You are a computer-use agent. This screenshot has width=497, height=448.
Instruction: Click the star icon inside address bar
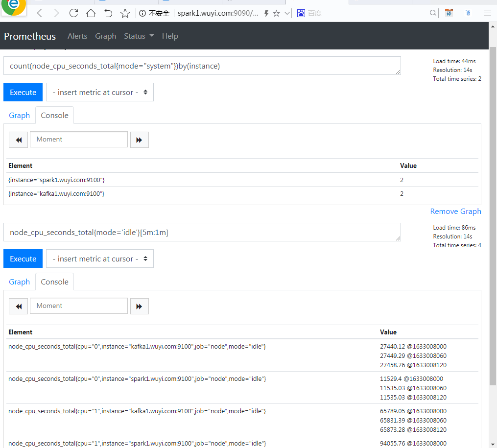pyautogui.click(x=276, y=13)
